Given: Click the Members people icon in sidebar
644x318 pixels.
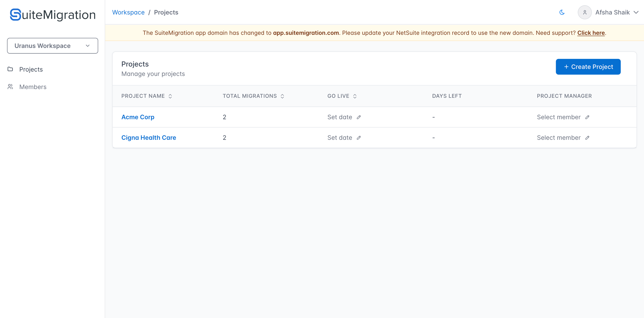Looking at the screenshot, I should [x=10, y=87].
